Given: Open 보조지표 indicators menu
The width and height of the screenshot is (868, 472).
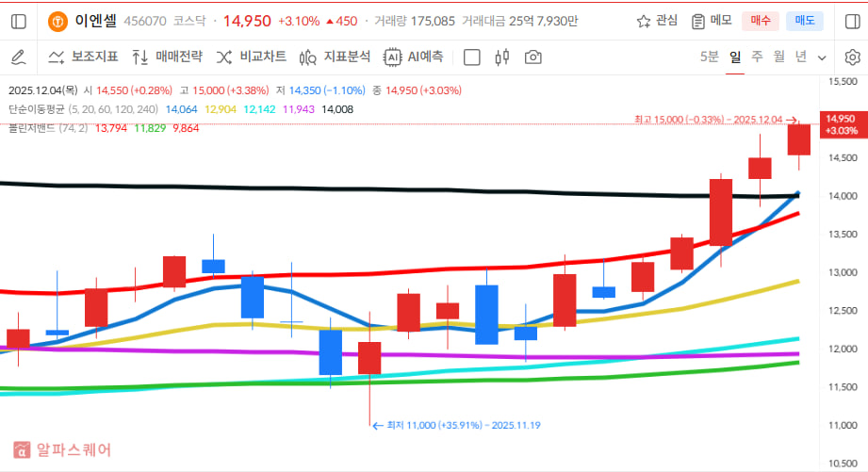Looking at the screenshot, I should click(83, 57).
